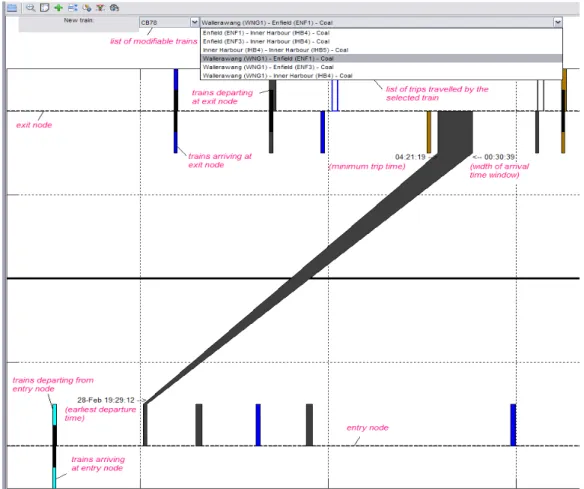Click the dark bar at 19:29:12 earliest departure
Screen dimensions: 584x489
145,425
